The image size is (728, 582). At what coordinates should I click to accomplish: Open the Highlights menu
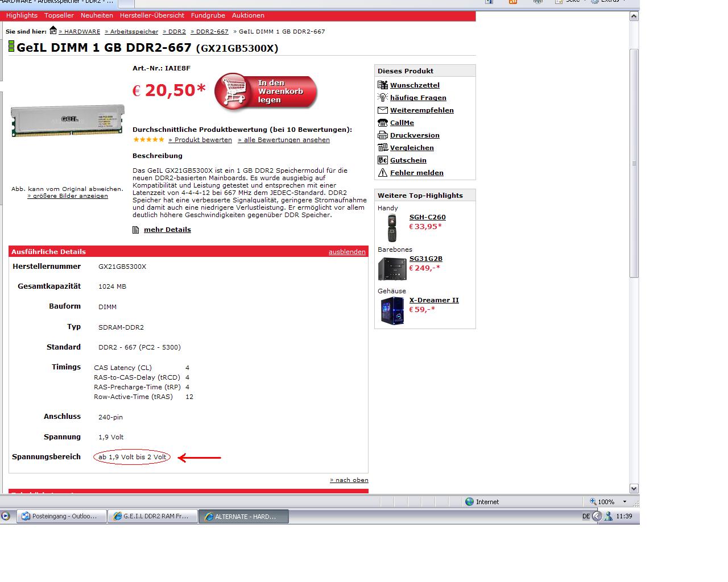22,15
